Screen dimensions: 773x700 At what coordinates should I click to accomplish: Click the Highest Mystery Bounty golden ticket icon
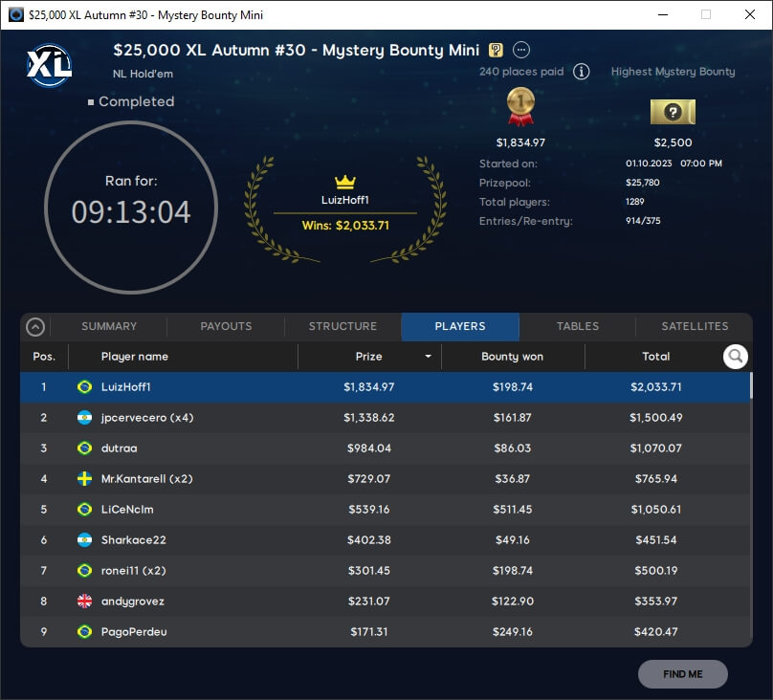click(x=673, y=112)
